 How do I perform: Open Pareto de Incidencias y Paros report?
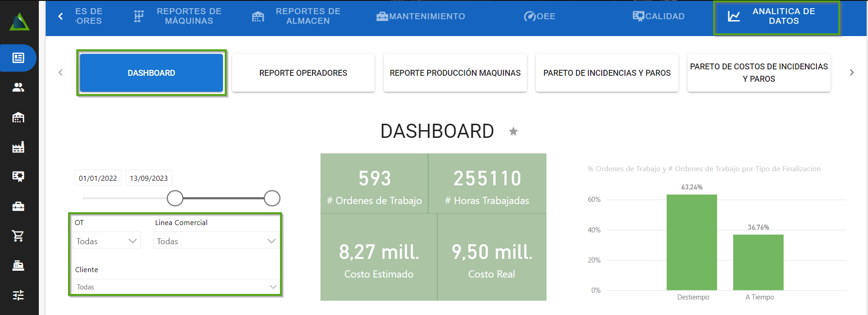click(x=607, y=73)
